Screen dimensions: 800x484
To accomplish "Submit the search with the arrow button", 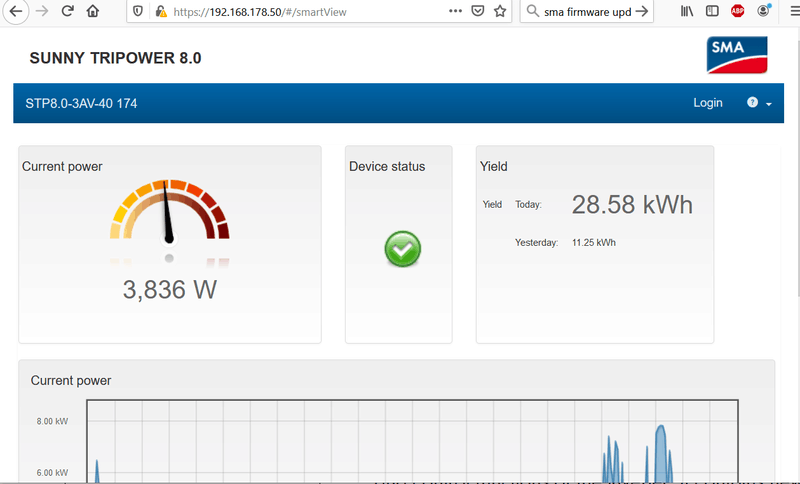I will [642, 11].
